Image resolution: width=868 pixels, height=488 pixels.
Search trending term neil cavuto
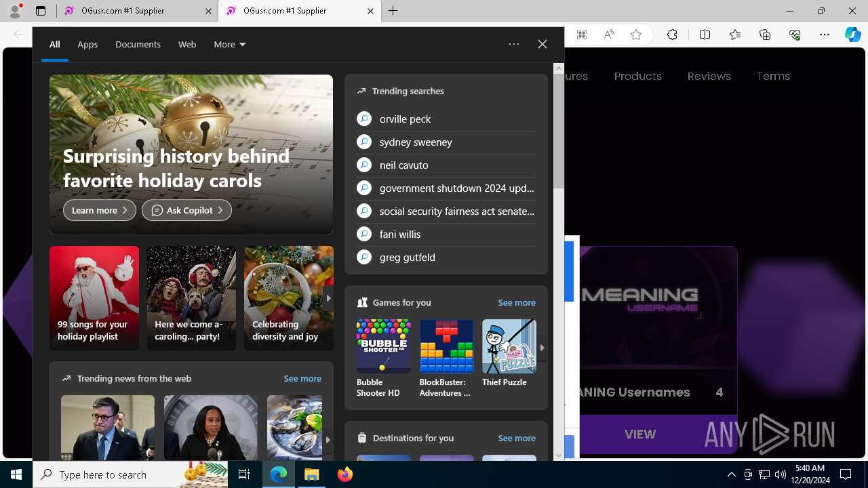coord(403,165)
